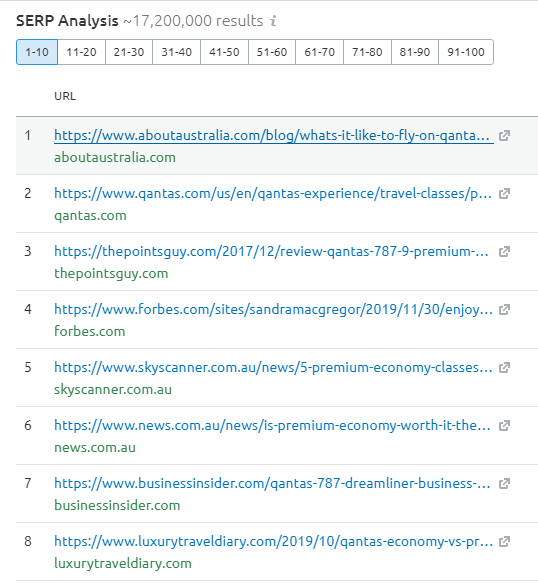Show results 31-40
Viewport: 538px width, 585px height.
point(176,52)
